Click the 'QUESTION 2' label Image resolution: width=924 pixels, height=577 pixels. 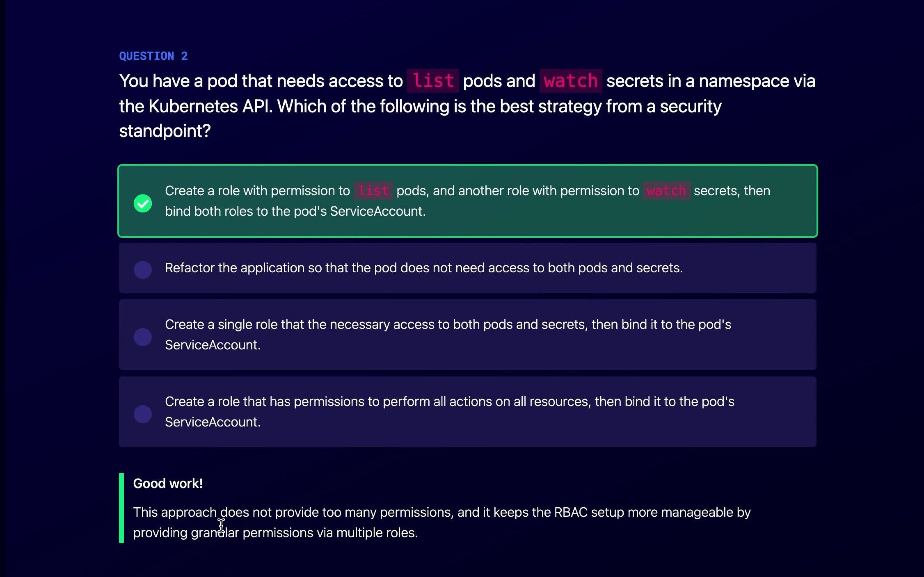coord(153,56)
